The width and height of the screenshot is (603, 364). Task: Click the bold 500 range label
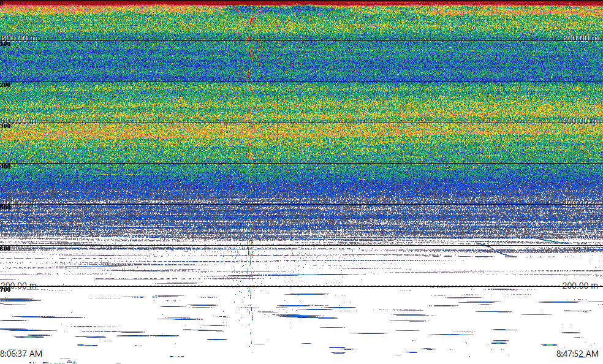click(x=6, y=207)
